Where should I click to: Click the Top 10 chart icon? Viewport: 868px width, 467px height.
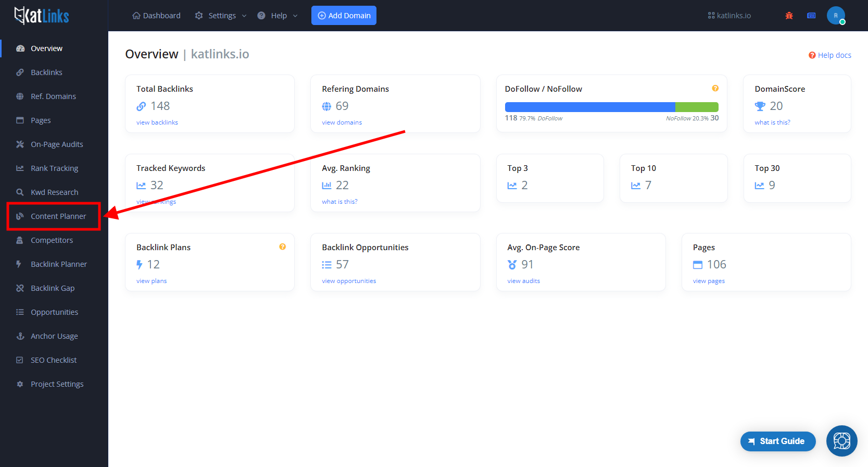[636, 186]
